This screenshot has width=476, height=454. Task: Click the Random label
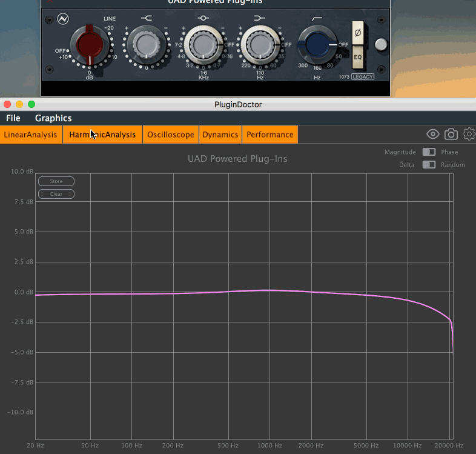click(453, 165)
